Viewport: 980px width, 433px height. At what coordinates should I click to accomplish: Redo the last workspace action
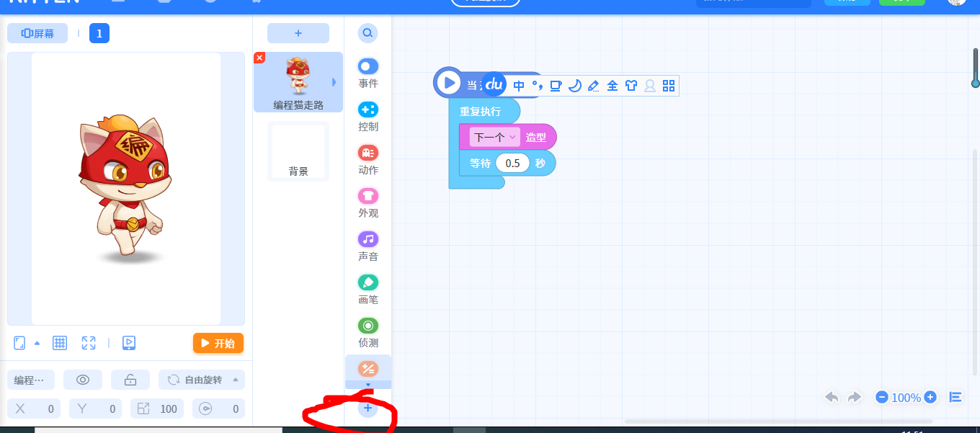tap(855, 397)
